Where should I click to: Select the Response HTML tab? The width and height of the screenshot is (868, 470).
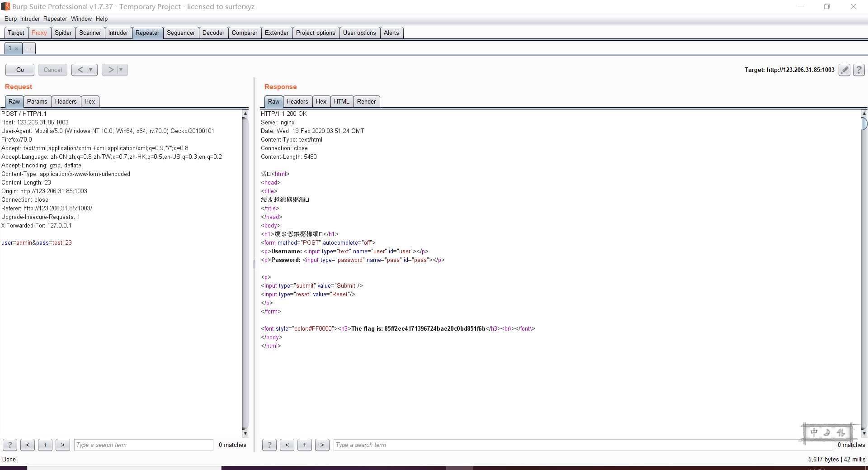[342, 101]
